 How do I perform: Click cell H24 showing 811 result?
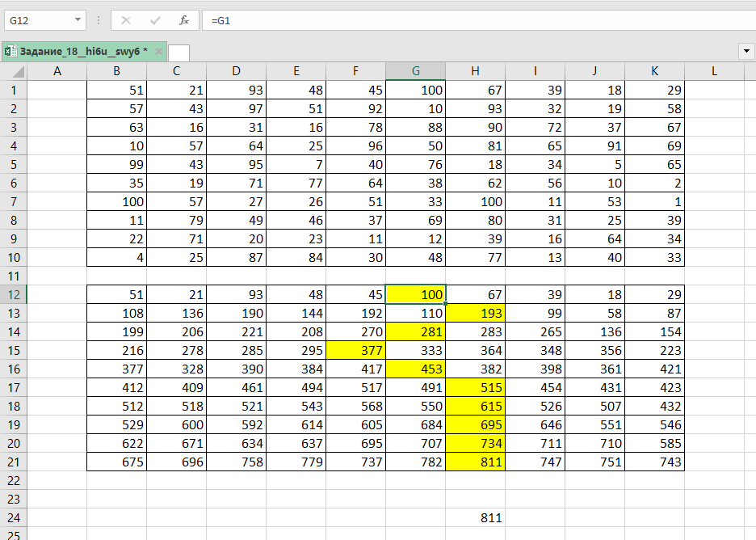[x=475, y=517]
